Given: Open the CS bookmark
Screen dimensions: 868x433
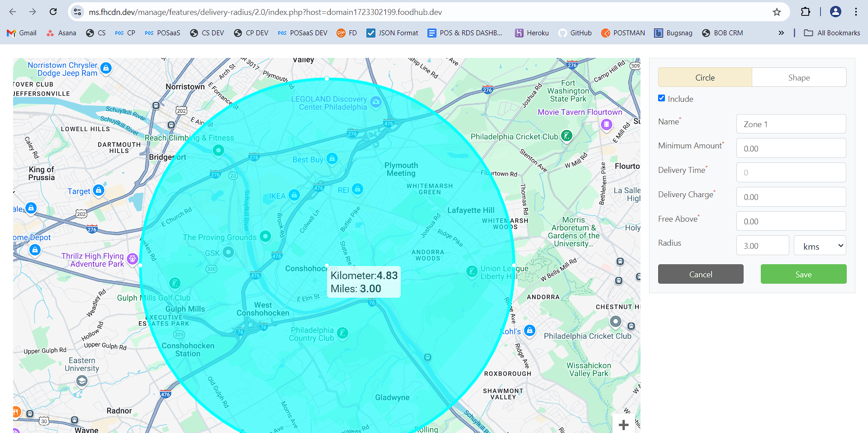Looking at the screenshot, I should pos(96,33).
